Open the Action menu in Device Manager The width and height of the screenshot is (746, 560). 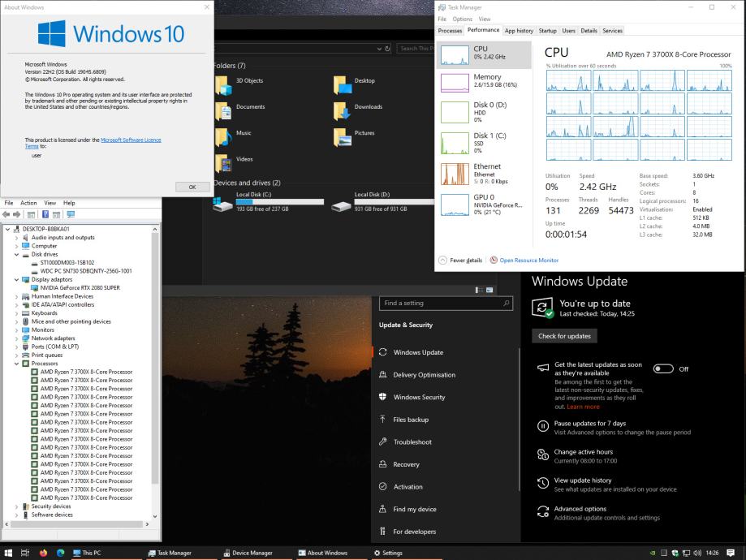pos(28,203)
